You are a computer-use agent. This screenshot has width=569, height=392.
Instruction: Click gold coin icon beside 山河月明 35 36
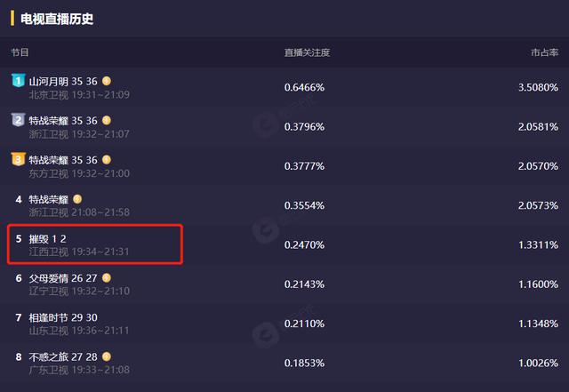(x=107, y=81)
